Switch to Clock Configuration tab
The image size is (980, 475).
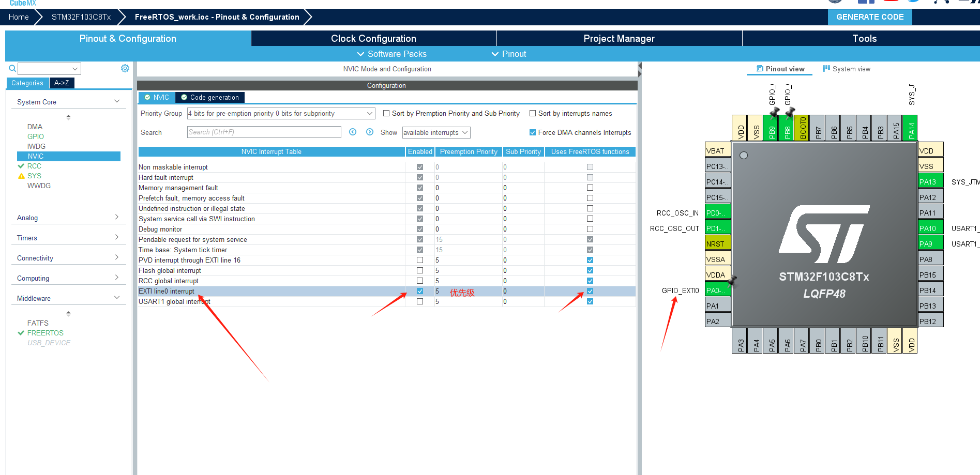coord(373,38)
